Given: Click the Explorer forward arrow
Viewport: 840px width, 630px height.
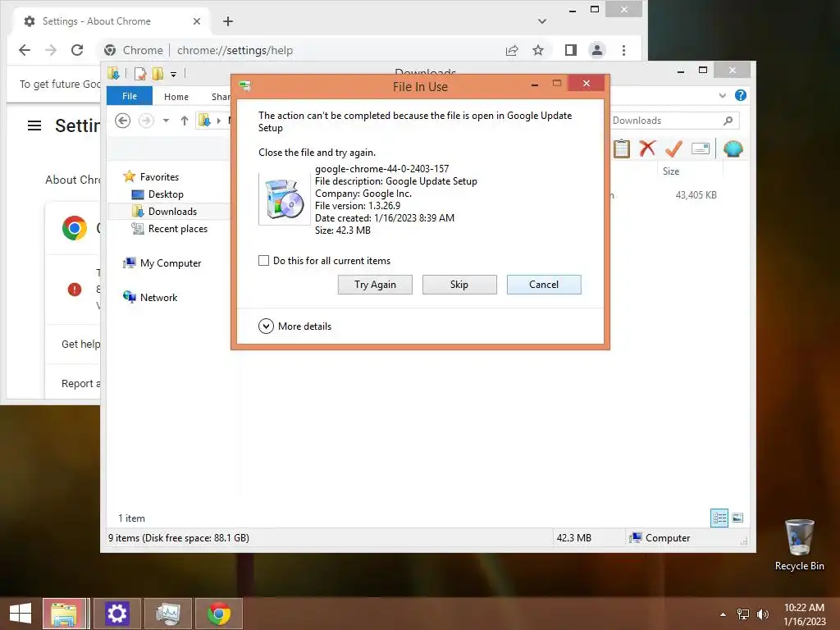Looking at the screenshot, I should click(x=146, y=121).
